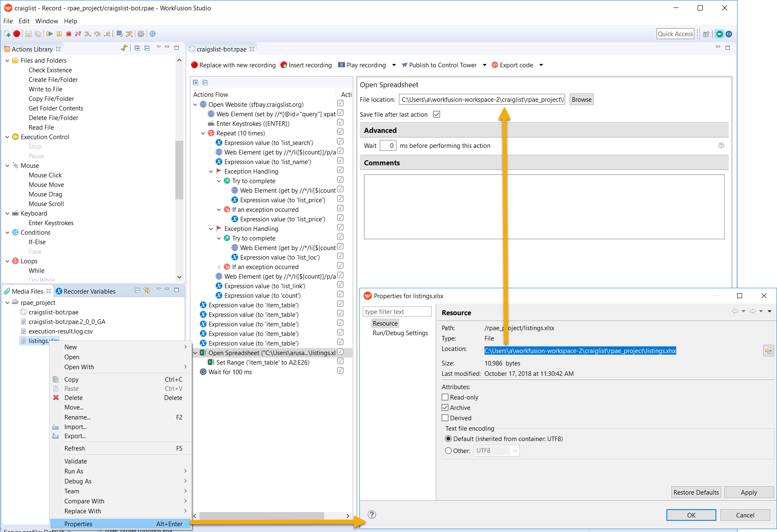Open the Play recording dropdown arrow

394,65
